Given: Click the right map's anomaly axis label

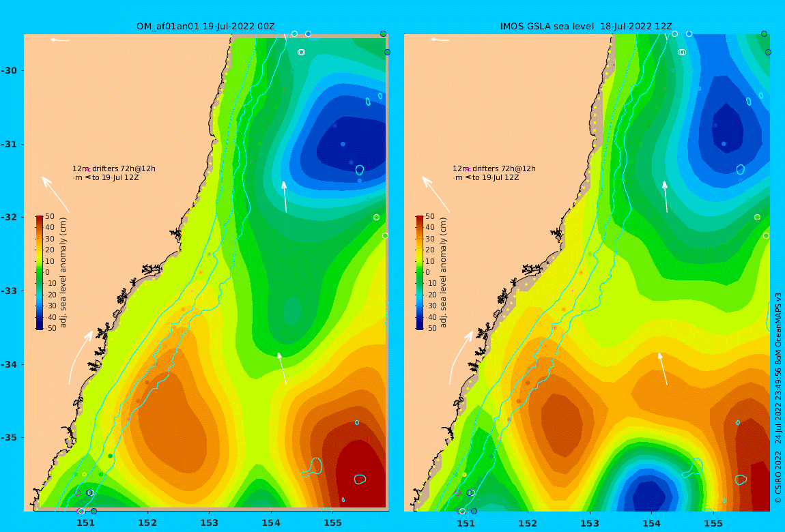Looking at the screenshot, I should 444,273.
